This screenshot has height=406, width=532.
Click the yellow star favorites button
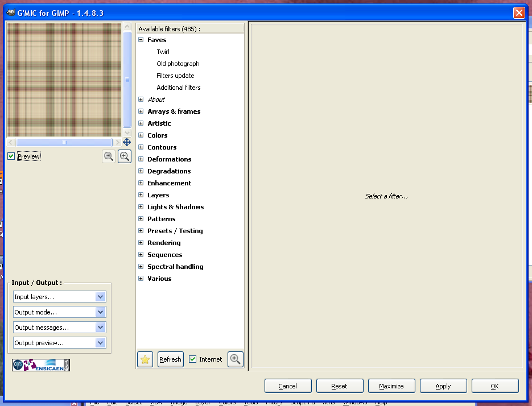click(145, 359)
